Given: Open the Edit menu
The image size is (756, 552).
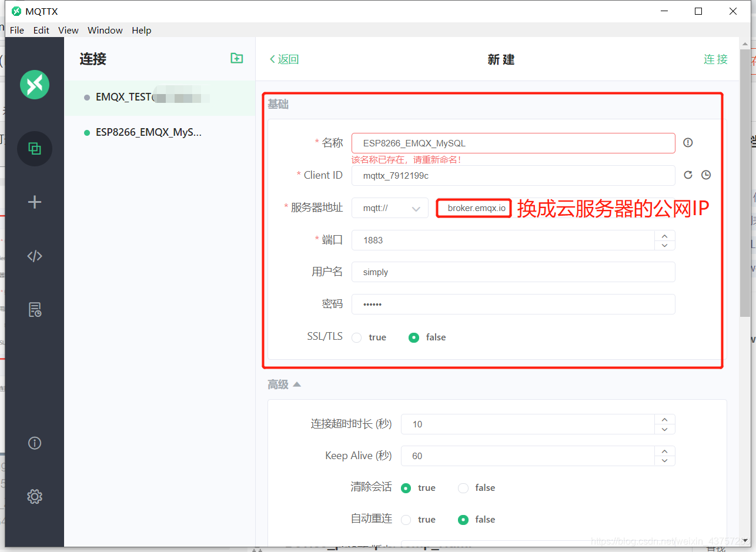Looking at the screenshot, I should (41, 30).
